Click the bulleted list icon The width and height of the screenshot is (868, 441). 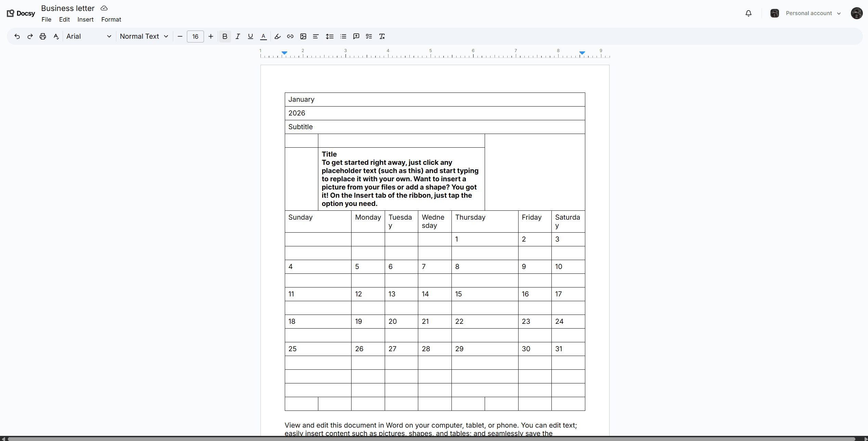[343, 36]
